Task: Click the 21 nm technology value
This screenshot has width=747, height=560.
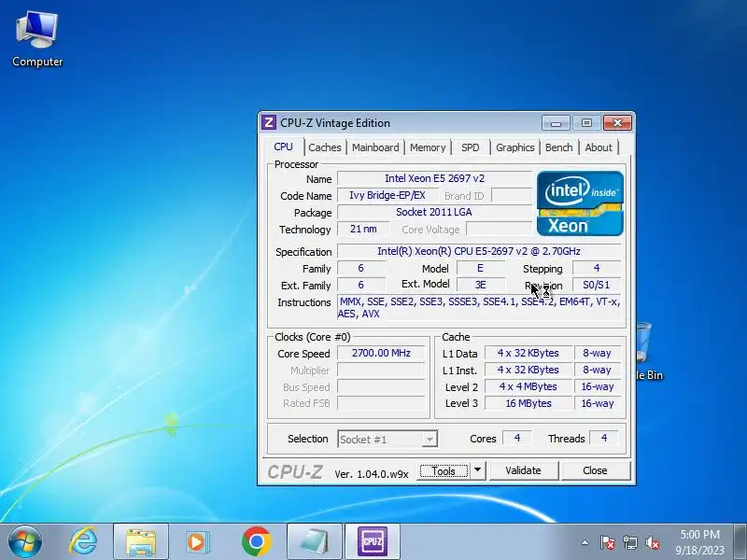Action: (363, 229)
